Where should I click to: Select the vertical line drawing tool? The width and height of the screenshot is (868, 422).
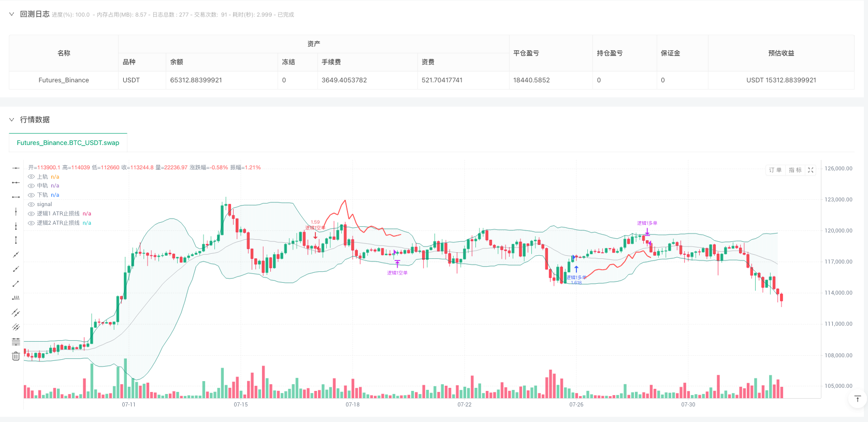tap(16, 211)
